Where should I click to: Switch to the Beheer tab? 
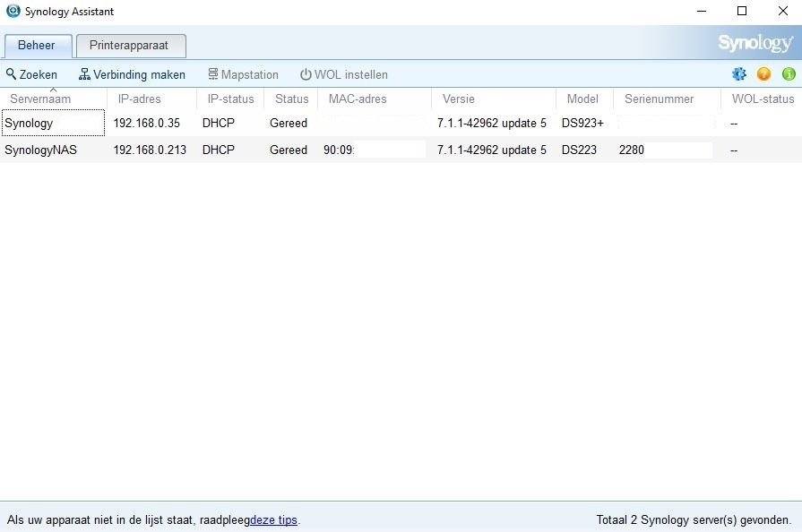(x=38, y=46)
